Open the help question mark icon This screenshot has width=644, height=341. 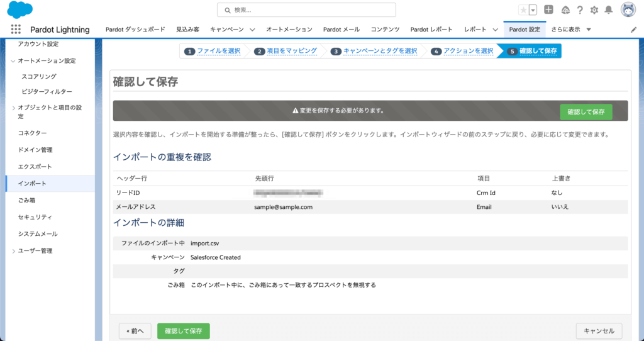(580, 10)
